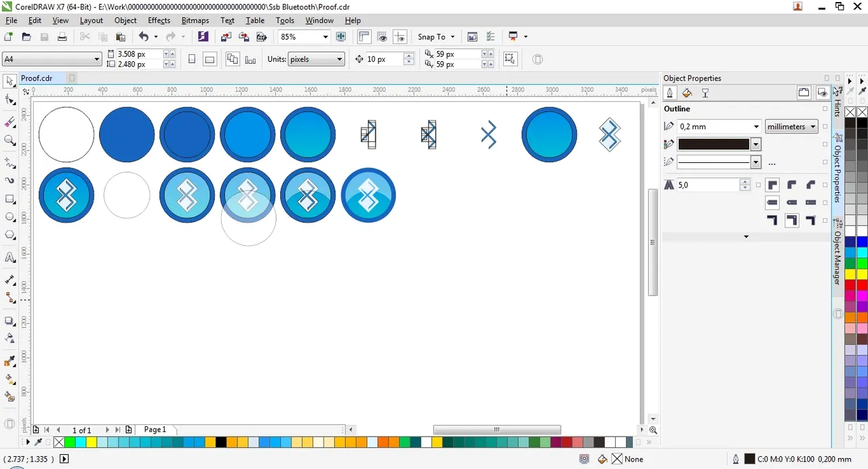Select the Color Eyedropper tool in toolbox
Screen dimensions: 868x469
[x=9, y=361]
